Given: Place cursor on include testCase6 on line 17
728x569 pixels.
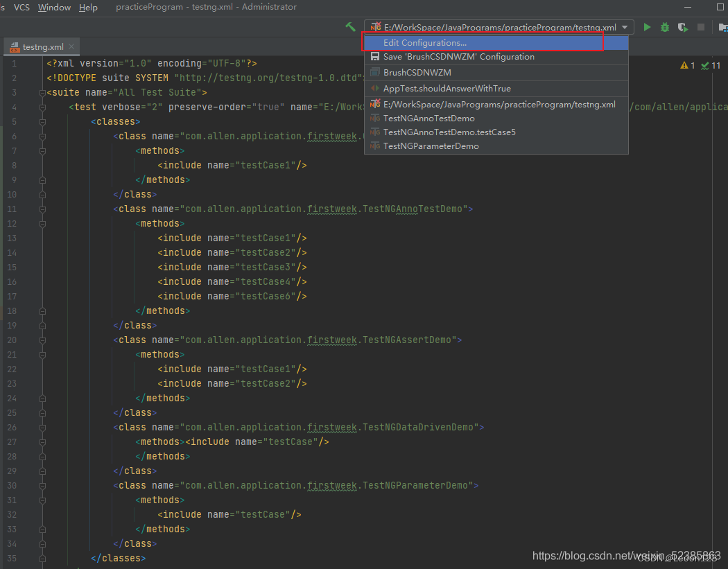Looking at the screenshot, I should click(232, 296).
